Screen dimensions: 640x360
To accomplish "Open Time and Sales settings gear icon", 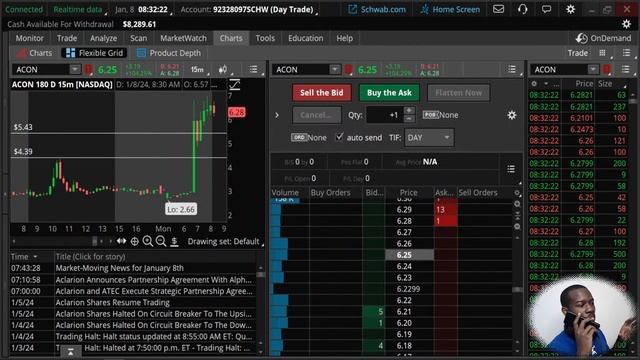I will click(534, 84).
